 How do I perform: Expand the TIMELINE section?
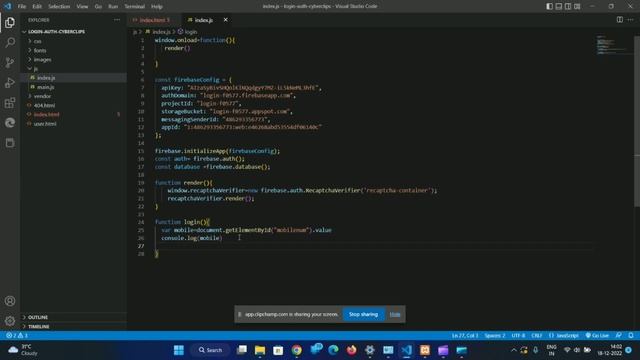coord(73,327)
